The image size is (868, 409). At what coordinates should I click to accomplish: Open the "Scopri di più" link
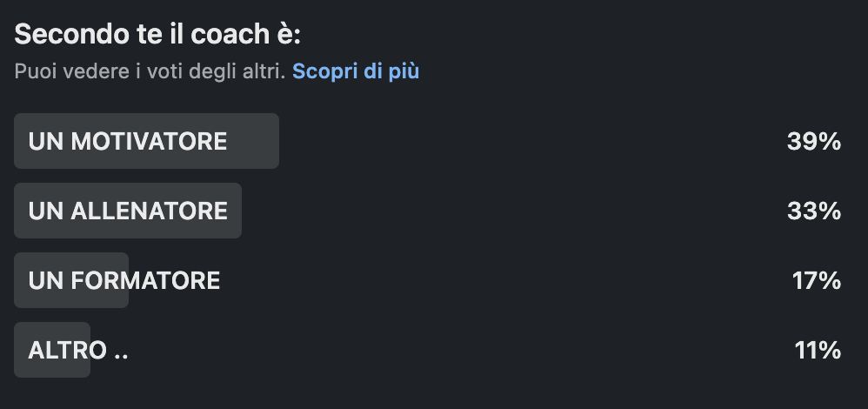click(x=356, y=71)
